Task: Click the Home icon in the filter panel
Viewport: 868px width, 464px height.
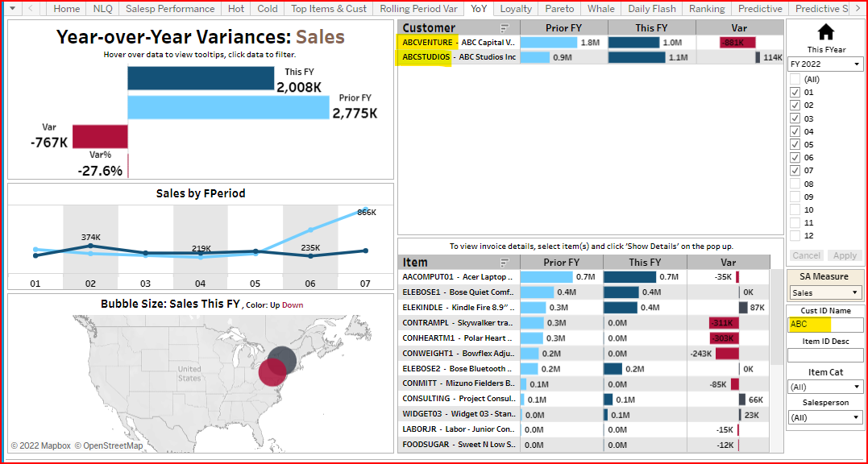Action: click(826, 32)
